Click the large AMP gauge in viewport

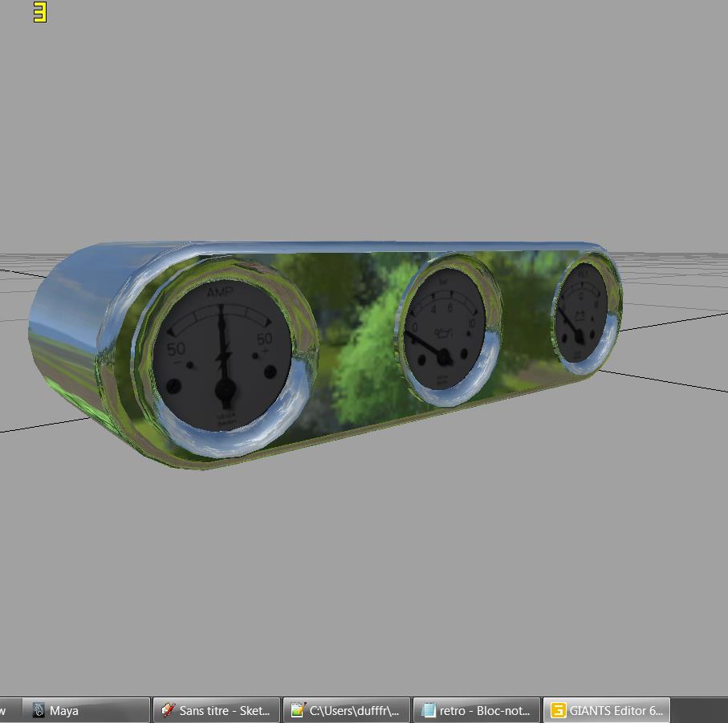coord(223,356)
